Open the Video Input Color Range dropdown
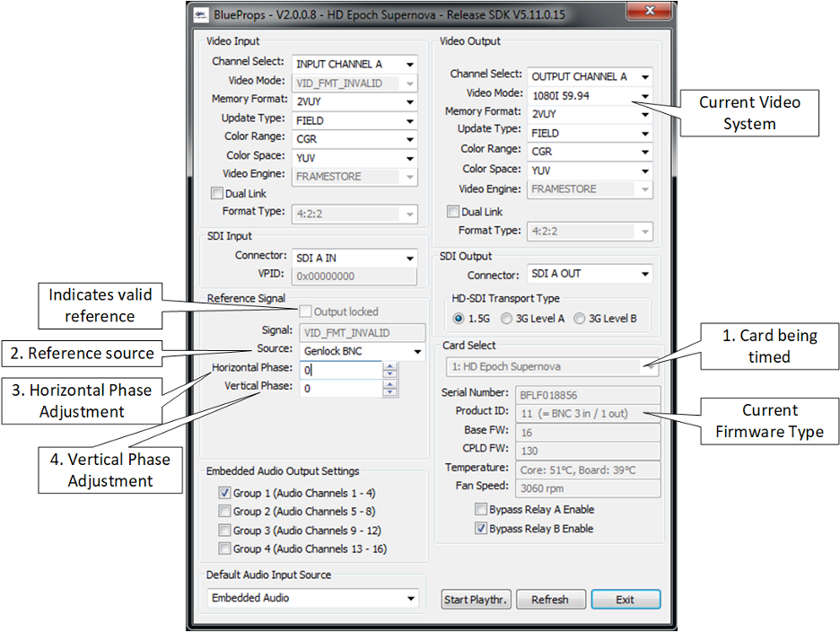Viewport: 840px width, 632px height. (354, 139)
